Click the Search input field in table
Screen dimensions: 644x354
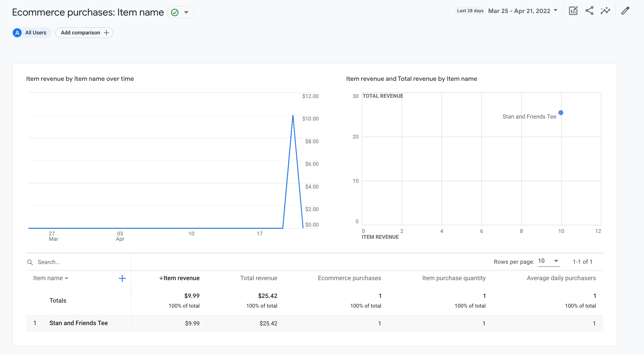[x=78, y=262]
